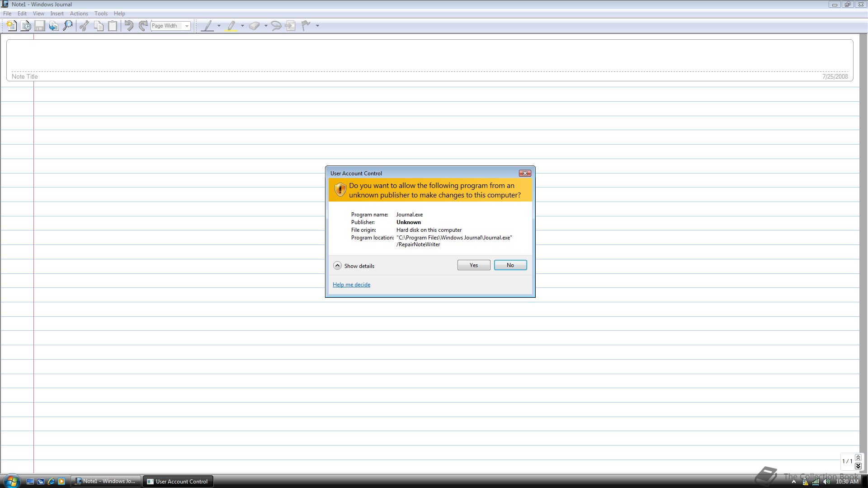Open the volume speaker tray icon
This screenshot has width=868, height=488.
point(826,482)
